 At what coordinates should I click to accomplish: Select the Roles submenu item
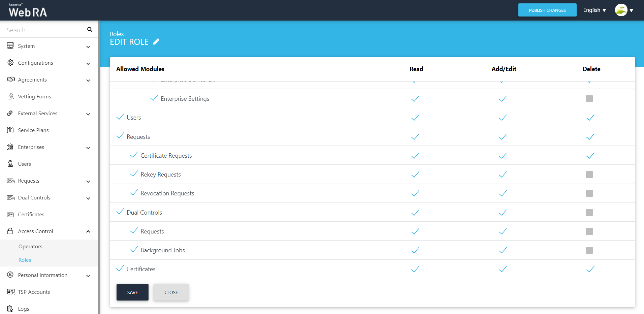coord(25,260)
